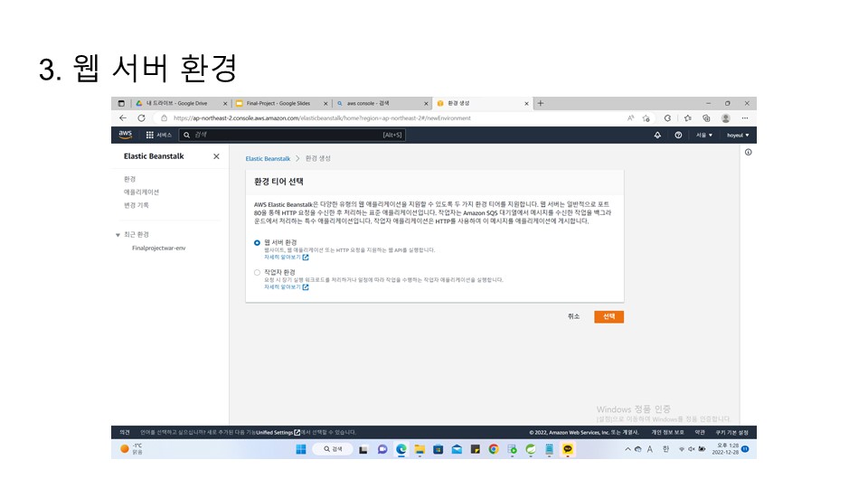This screenshot has width=868, height=488.
Task: Open the chat icon on the taskbar
Action: pyautogui.click(x=382, y=449)
